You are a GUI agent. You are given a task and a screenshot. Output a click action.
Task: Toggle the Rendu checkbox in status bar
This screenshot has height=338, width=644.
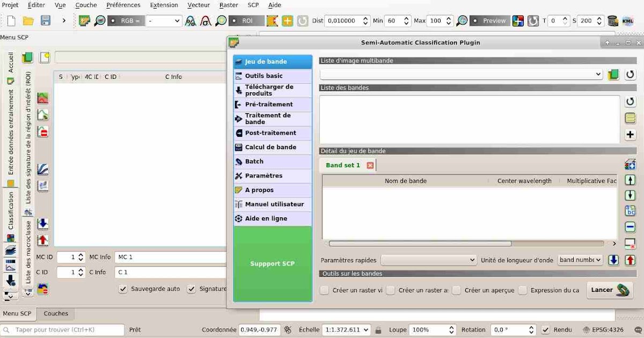(546, 329)
